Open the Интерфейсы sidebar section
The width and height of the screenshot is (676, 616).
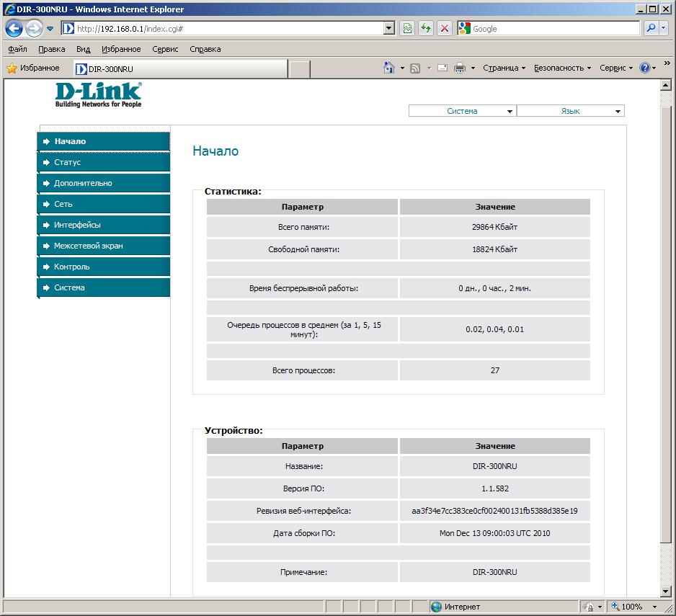click(x=104, y=225)
